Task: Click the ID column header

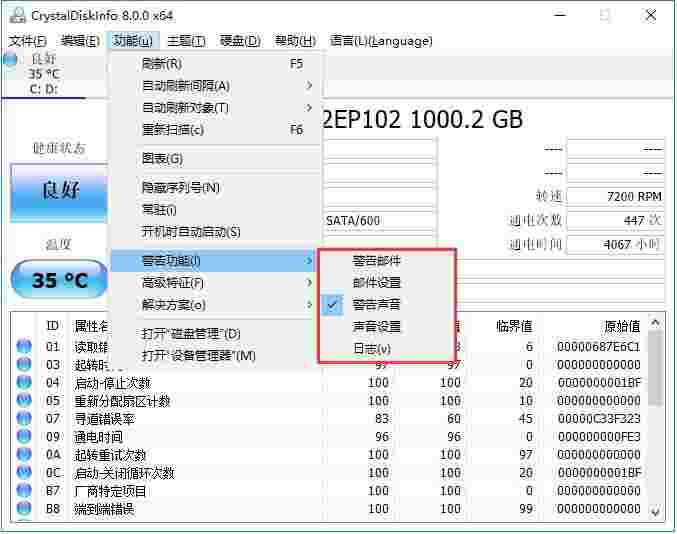Action: pyautogui.click(x=53, y=325)
